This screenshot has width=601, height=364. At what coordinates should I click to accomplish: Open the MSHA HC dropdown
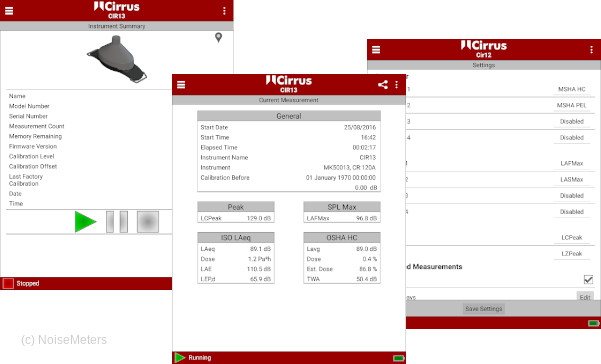point(571,89)
